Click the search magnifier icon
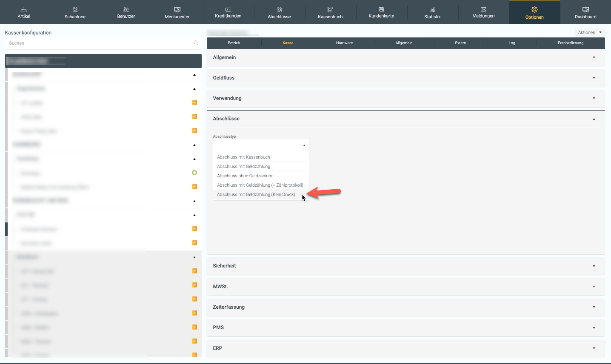 196,43
